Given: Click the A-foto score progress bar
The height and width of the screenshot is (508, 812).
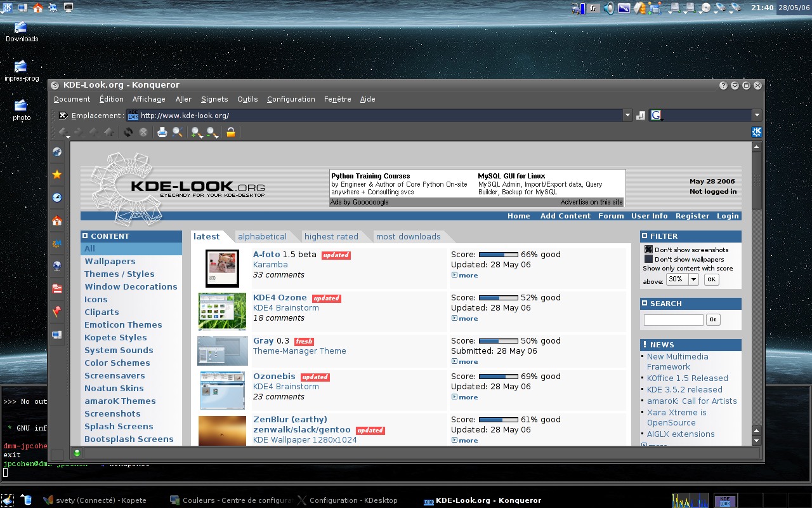Looking at the screenshot, I should [x=498, y=255].
